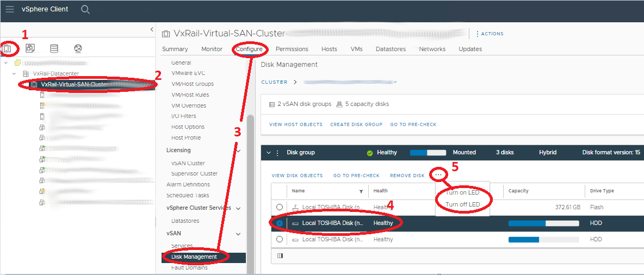Select the last HDD disk radio button

tap(279, 239)
